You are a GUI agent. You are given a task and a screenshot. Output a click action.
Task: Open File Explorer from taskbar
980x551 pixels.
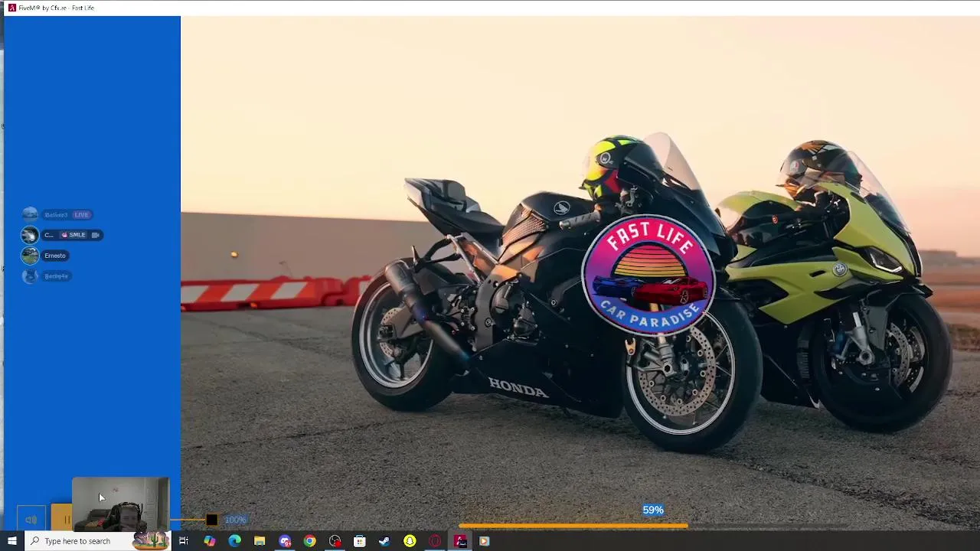click(260, 541)
